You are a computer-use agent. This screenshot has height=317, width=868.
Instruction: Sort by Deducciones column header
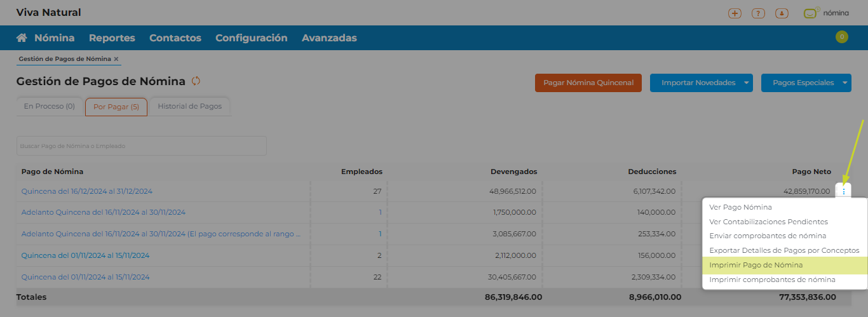(652, 172)
